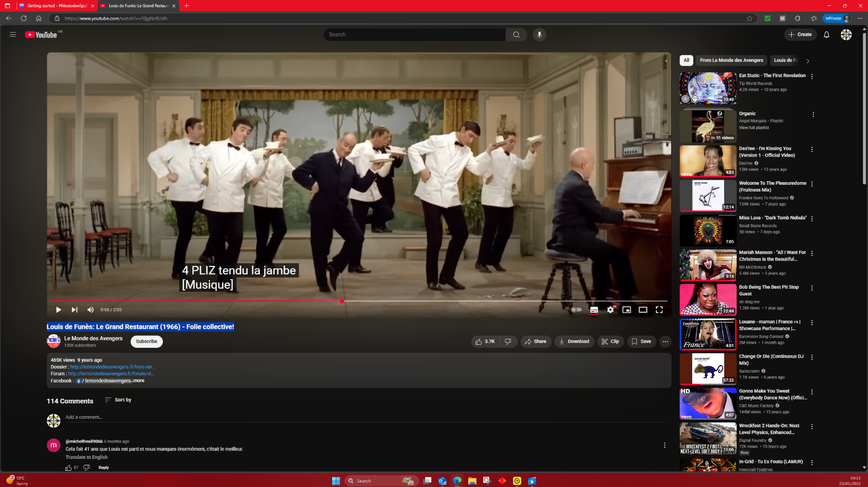Toggle theater mode

[643, 310]
